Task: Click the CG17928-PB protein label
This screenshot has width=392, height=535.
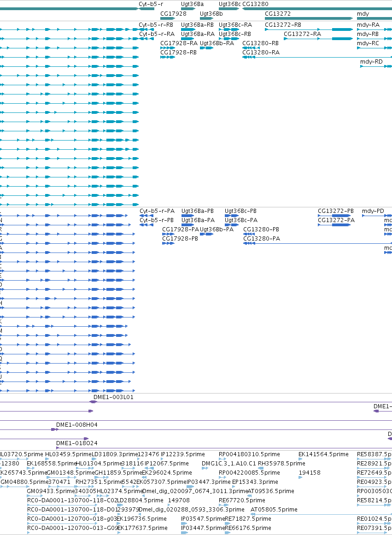Action: pyautogui.click(x=180, y=239)
